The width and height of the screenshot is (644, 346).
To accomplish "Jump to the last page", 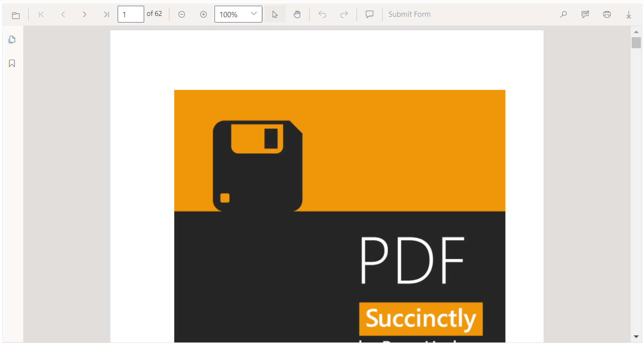I will (106, 15).
